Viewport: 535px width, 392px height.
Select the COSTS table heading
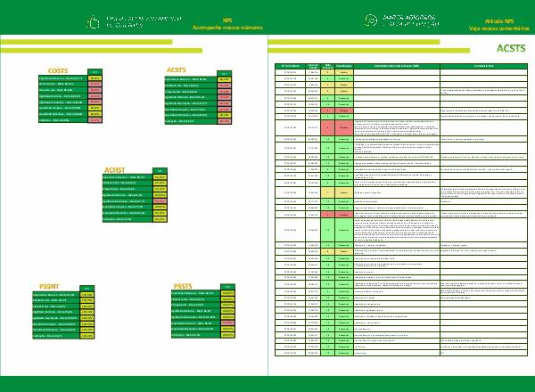coord(58,69)
